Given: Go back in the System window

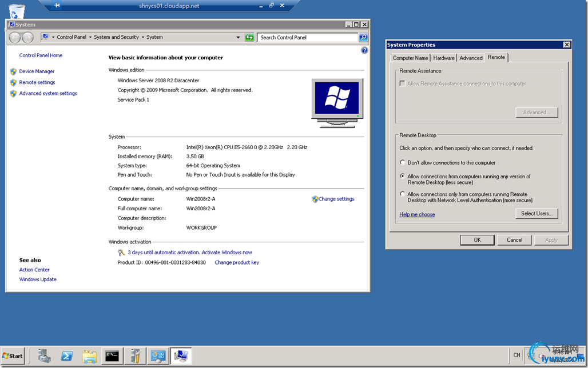Looking at the screenshot, I should coord(15,38).
